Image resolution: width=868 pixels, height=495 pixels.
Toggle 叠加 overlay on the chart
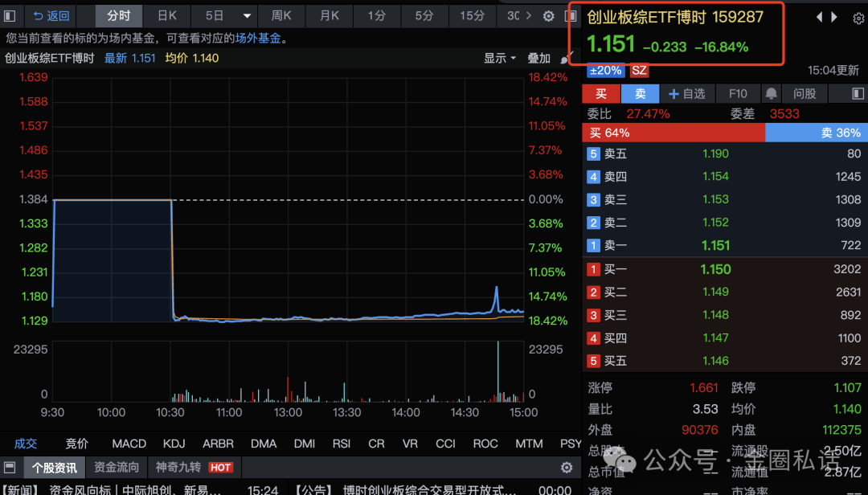pyautogui.click(x=539, y=58)
